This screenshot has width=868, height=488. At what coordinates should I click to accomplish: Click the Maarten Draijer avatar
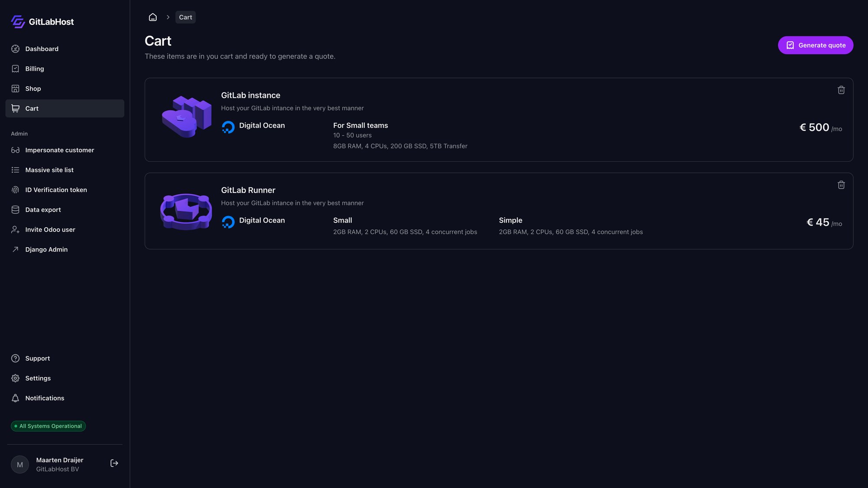click(20, 464)
